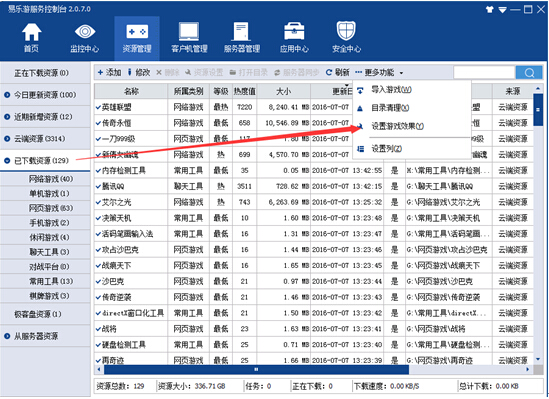Click the skin shirt icon in title bar
Screen dimensions: 549x399
tap(489, 9)
